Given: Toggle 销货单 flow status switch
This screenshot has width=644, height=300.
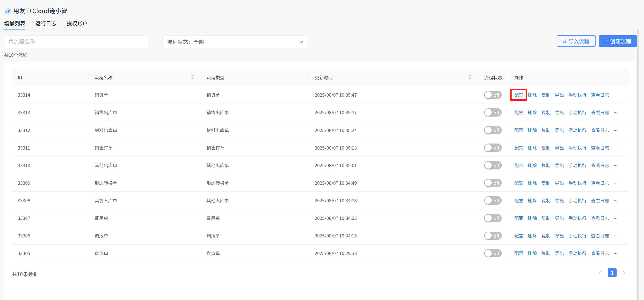Looking at the screenshot, I should point(493,95).
